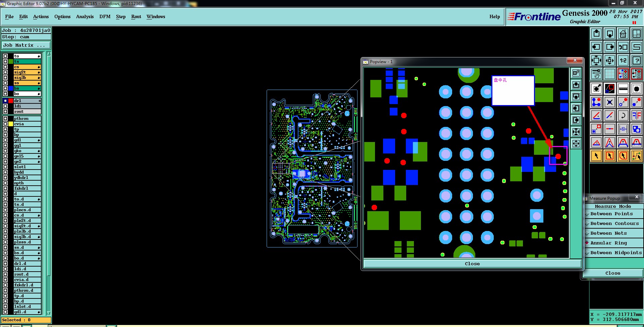Open Job Matrix button
Image resolution: width=644 pixels, height=327 pixels.
pyautogui.click(x=26, y=45)
